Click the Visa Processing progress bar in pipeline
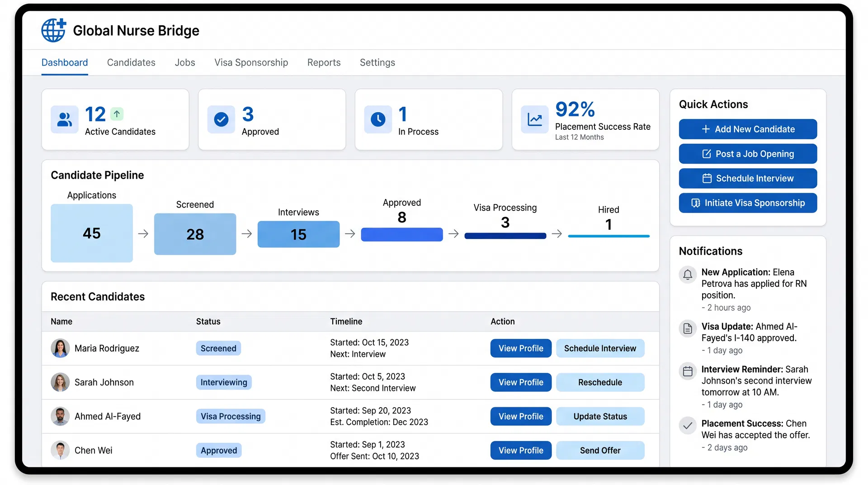 tap(505, 235)
